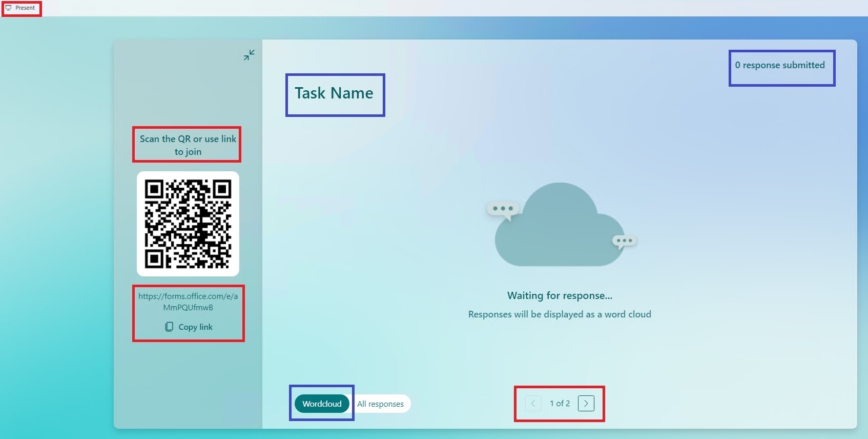This screenshot has height=439, width=868.
Task: Click the forms.office.com join link
Action: pyautogui.click(x=188, y=302)
